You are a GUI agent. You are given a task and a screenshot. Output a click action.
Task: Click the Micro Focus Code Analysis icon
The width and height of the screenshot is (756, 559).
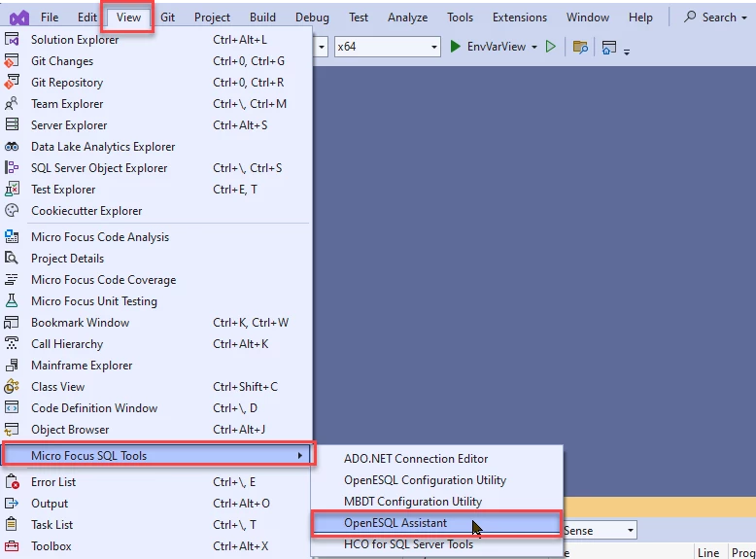pyautogui.click(x=12, y=236)
